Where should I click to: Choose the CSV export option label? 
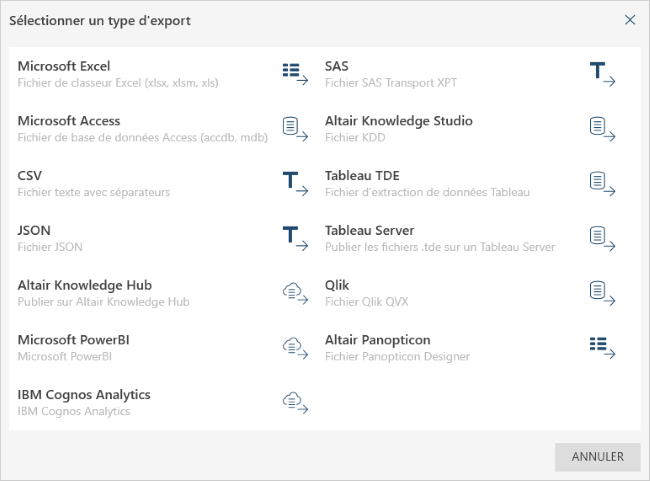(30, 176)
